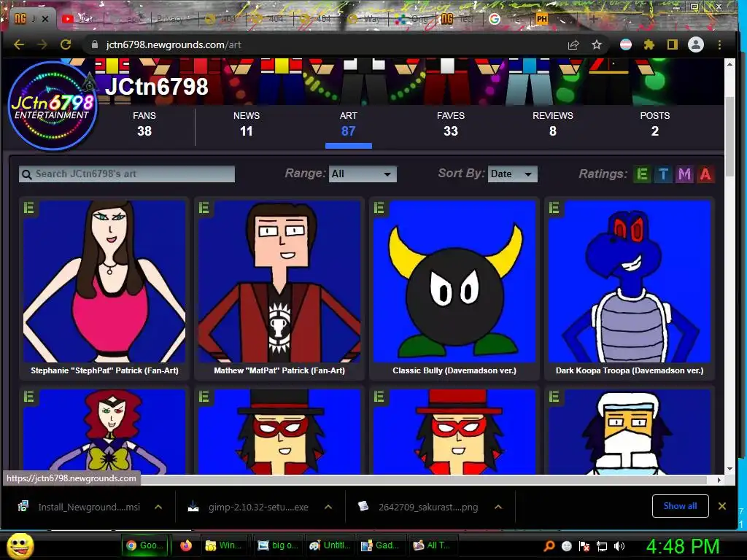Open the Stephanie "StephPat" Patrick artwork thumbnail
The width and height of the screenshot is (747, 560).
pos(104,281)
